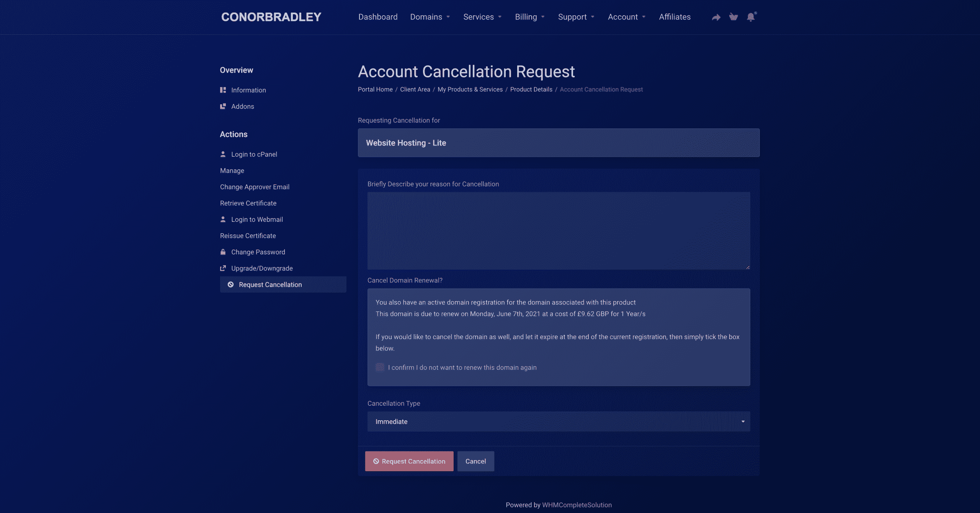Image resolution: width=980 pixels, height=513 pixels.
Task: Click the share arrow icon in header
Action: pos(716,17)
